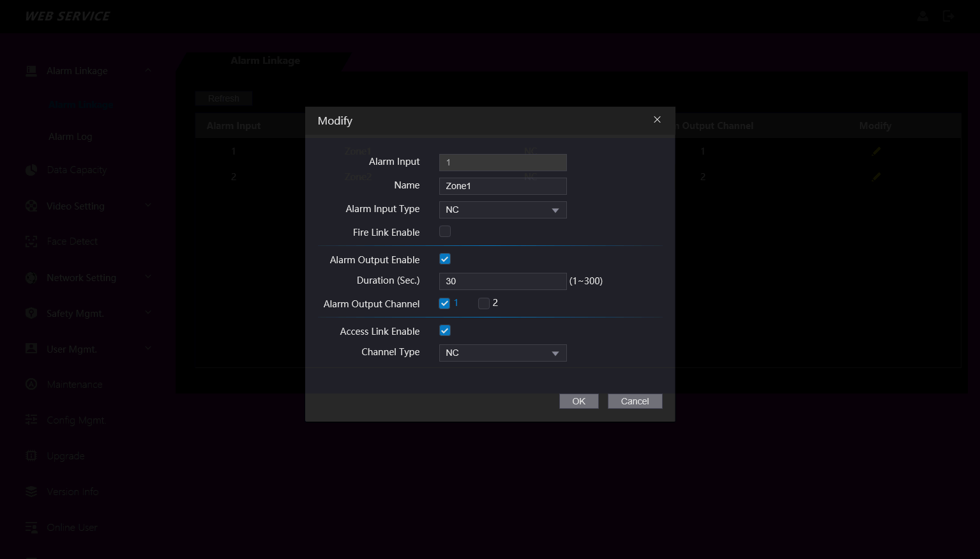This screenshot has height=559, width=980.
Task: Disable the Access Link Enable checkbox
Action: click(445, 330)
